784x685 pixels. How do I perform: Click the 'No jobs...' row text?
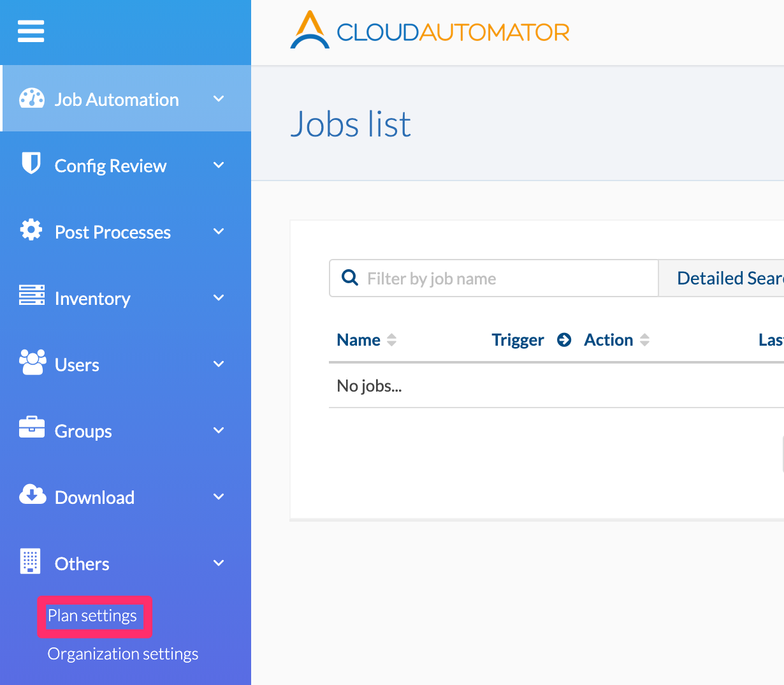pos(369,386)
